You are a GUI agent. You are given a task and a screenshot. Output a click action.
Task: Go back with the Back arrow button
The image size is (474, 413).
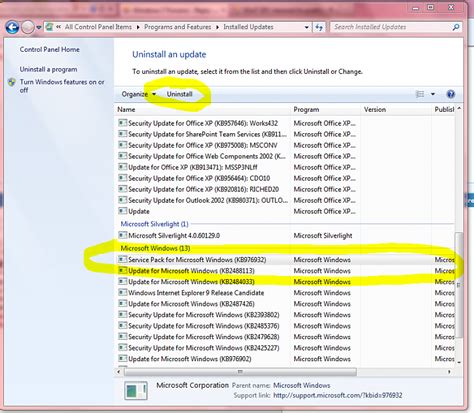point(12,27)
